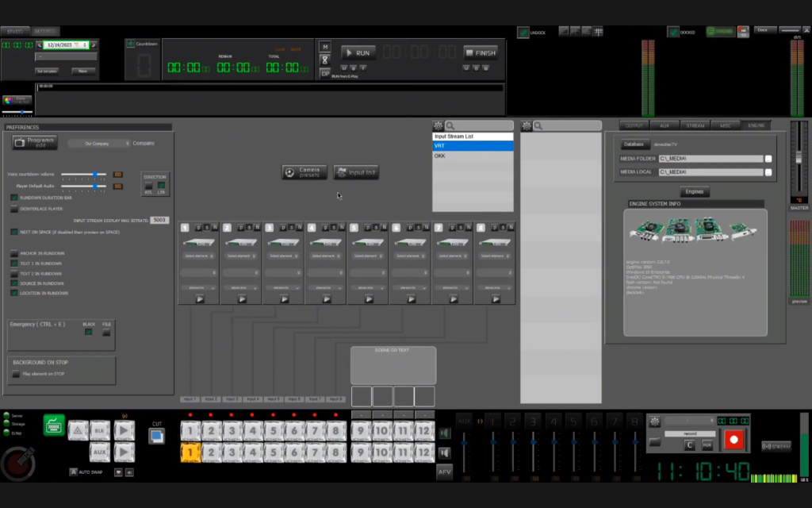
Task: Click the Database button
Action: pos(634,144)
